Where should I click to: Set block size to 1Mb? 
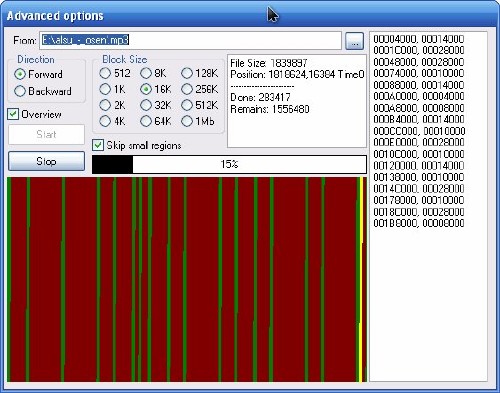(198, 121)
